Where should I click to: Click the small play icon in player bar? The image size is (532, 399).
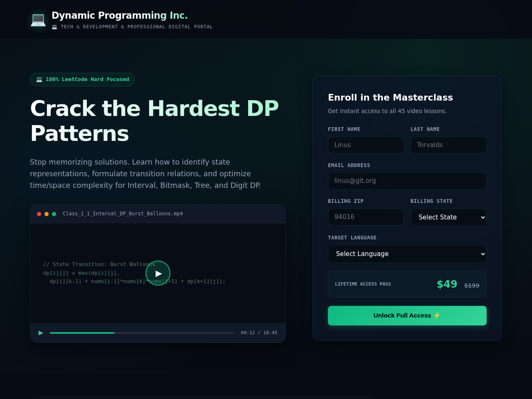[x=41, y=333]
